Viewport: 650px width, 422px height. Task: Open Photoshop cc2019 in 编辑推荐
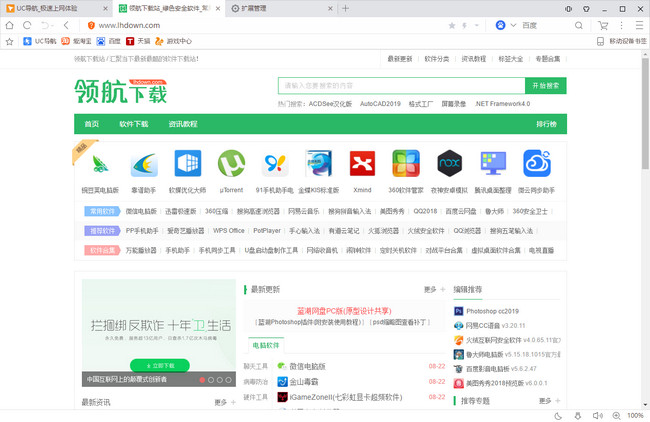tap(492, 311)
